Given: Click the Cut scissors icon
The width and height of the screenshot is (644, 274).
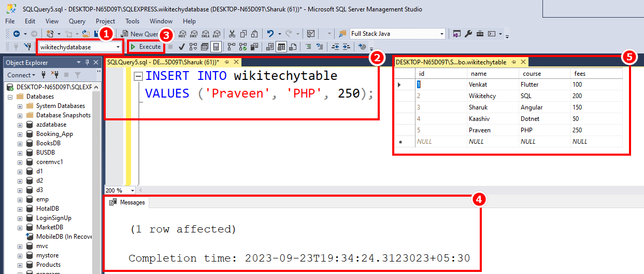Looking at the screenshot, I should coord(232,34).
